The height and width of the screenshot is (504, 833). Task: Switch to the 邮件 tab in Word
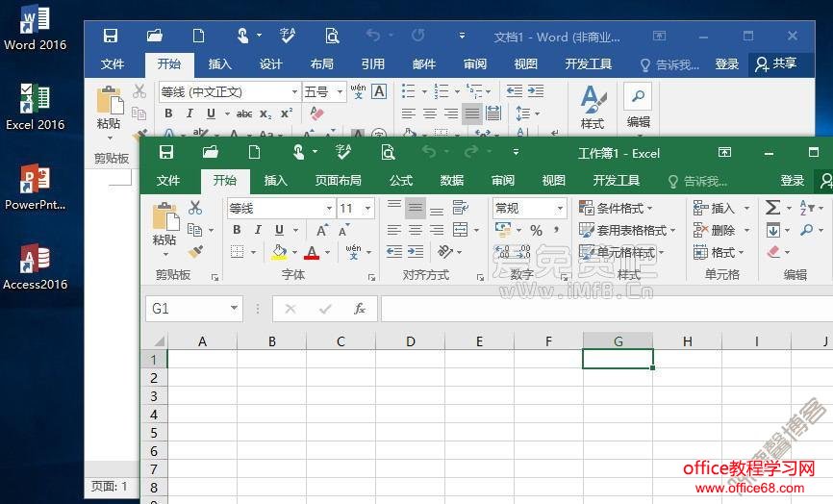point(424,64)
